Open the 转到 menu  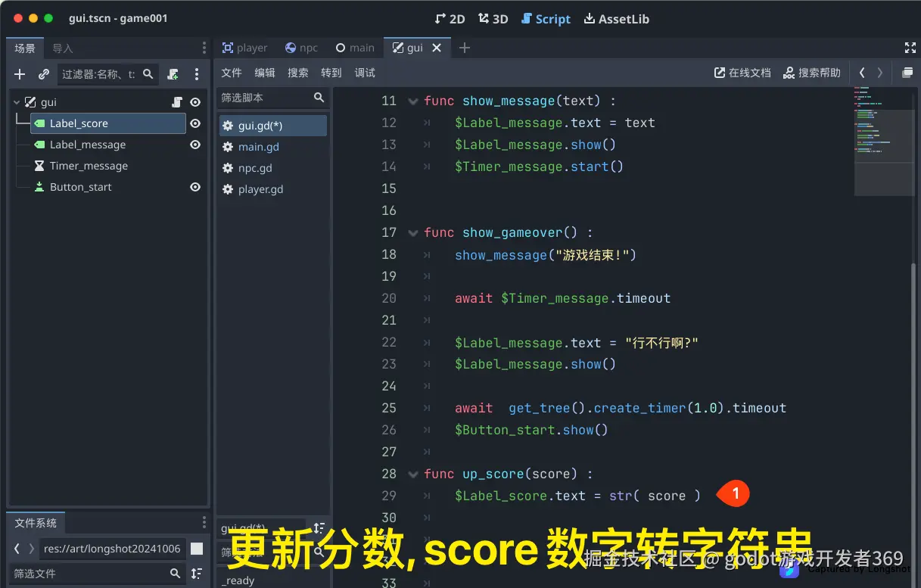coord(331,73)
